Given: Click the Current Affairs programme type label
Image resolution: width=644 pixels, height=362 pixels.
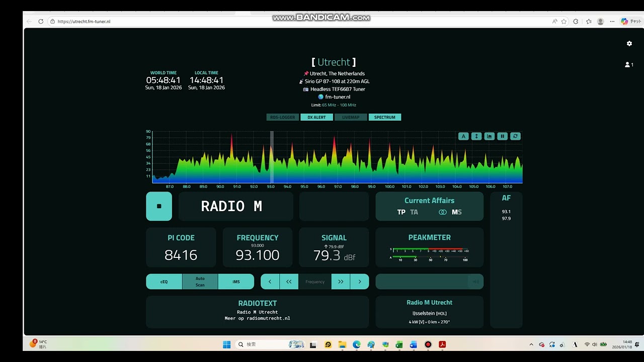Looking at the screenshot, I should (429, 201).
